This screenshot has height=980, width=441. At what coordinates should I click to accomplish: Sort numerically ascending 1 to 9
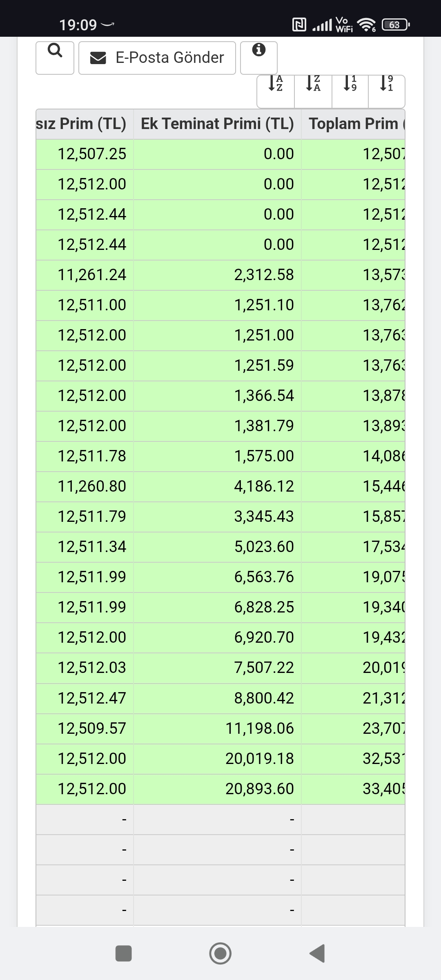[x=350, y=91]
